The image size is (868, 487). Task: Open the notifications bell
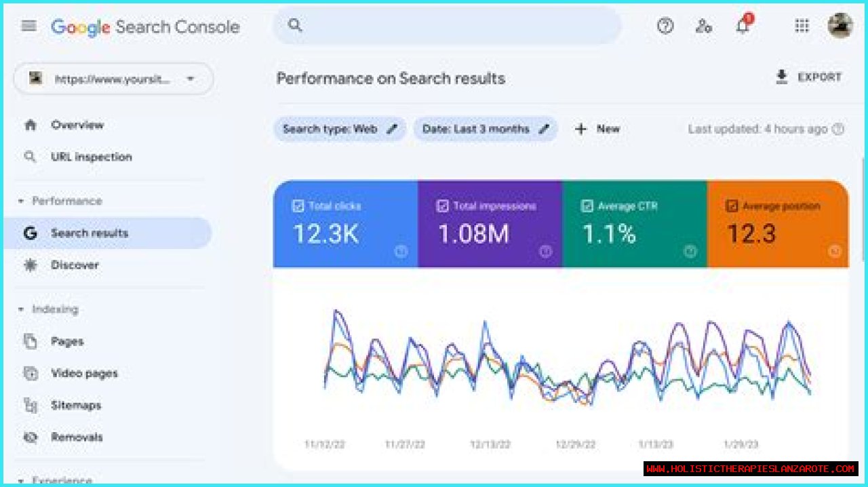coord(743,26)
